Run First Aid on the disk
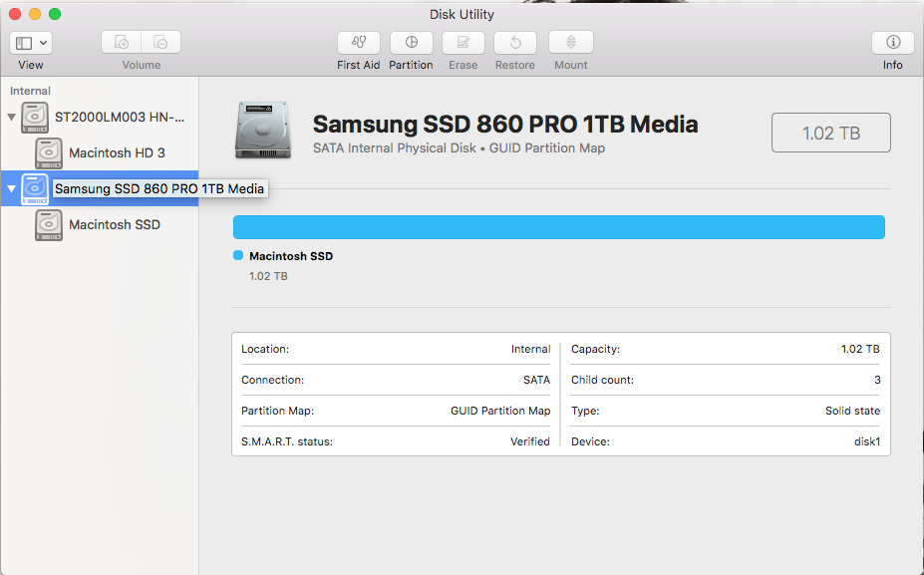This screenshot has width=924, height=575. tap(358, 43)
